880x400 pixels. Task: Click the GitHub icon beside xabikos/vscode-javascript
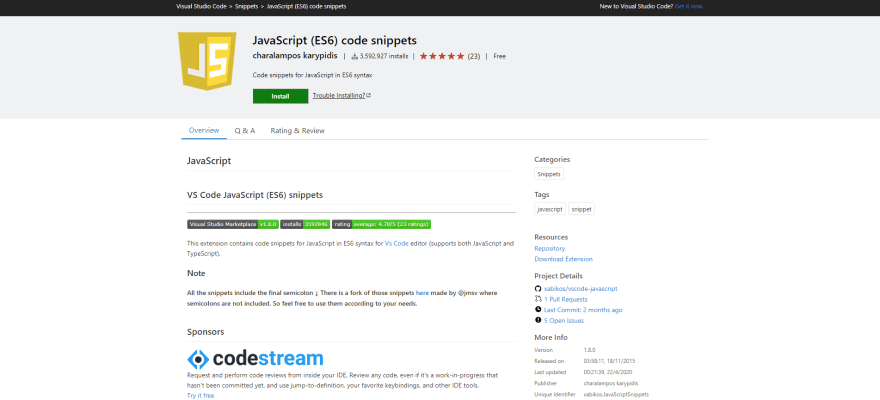coord(538,288)
